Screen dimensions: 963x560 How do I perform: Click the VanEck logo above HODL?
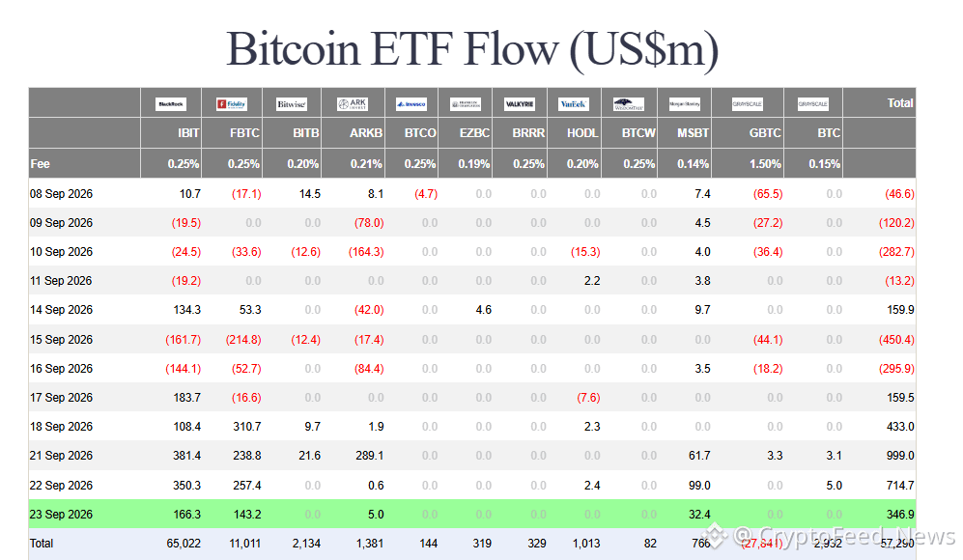[574, 104]
